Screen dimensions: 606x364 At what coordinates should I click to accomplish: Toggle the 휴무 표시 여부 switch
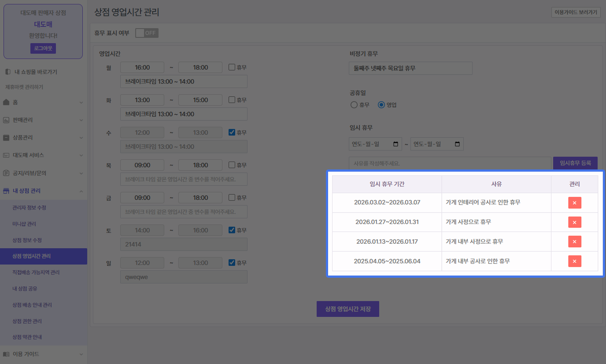[x=147, y=33]
